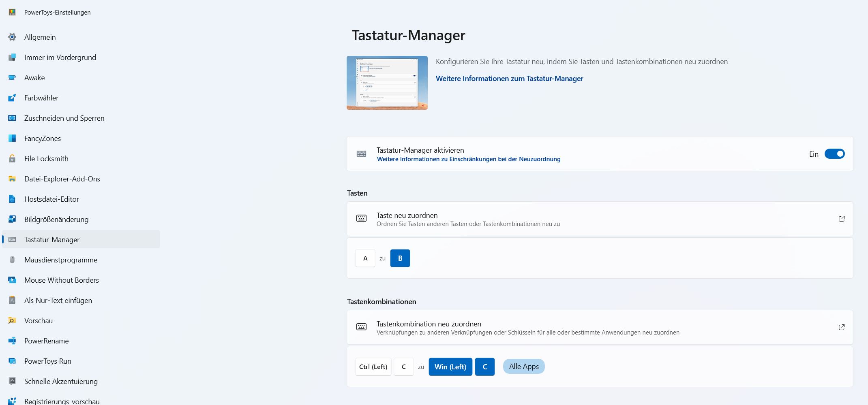Switch to the FancyZones page
The image size is (868, 405).
[81, 138]
